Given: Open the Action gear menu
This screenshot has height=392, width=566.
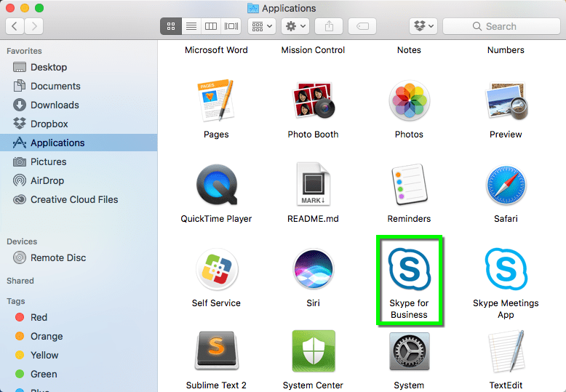Looking at the screenshot, I should (295, 26).
